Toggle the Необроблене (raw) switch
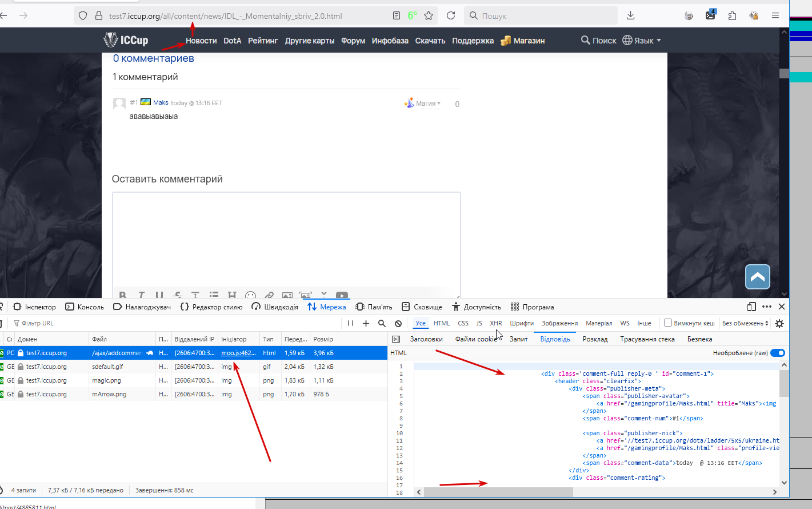 point(778,353)
